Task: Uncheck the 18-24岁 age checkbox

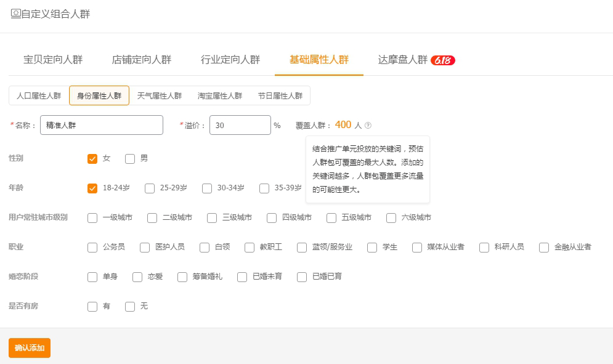Action: (92, 188)
